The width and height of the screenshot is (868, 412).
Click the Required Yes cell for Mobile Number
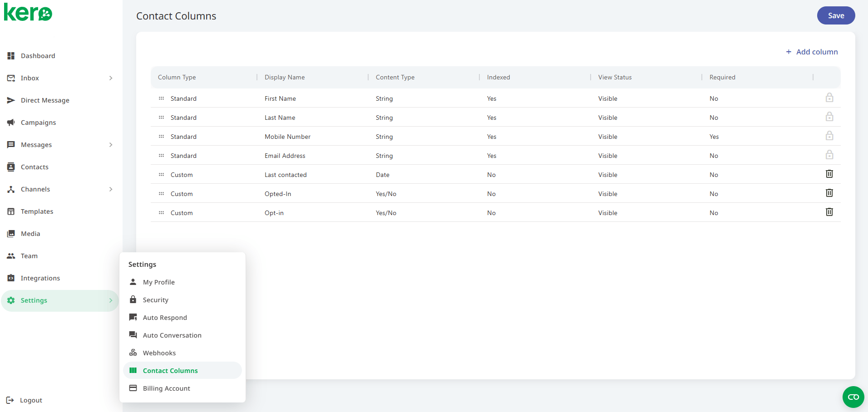point(714,137)
